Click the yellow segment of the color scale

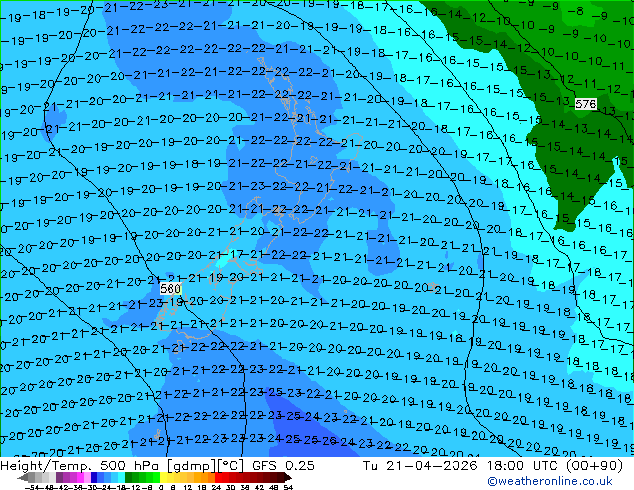coord(163,477)
